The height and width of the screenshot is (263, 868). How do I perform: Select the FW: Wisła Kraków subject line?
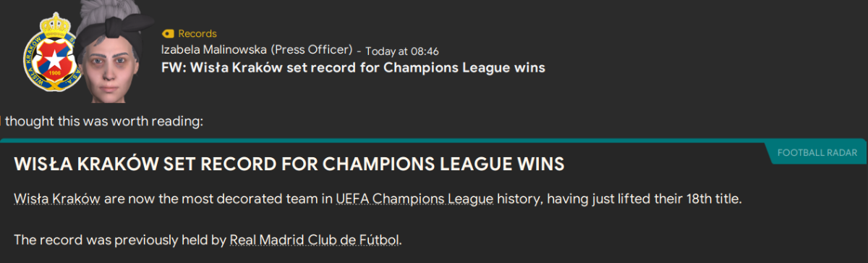tap(353, 67)
